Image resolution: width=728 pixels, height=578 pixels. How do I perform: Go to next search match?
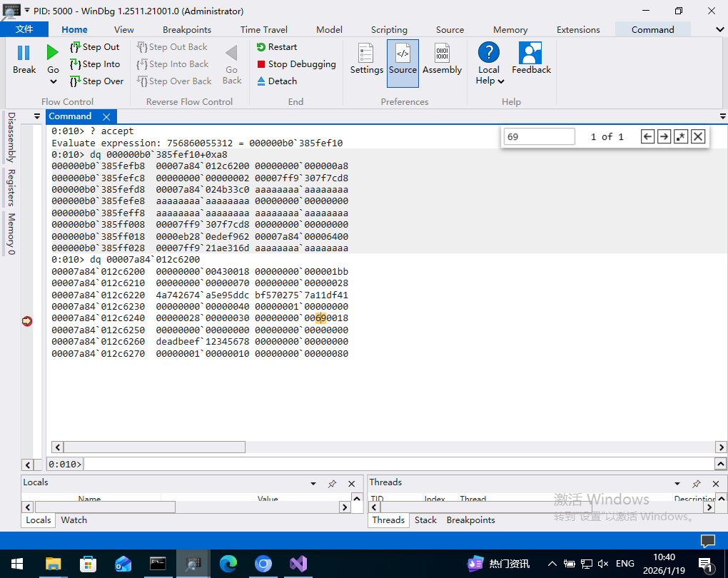point(664,136)
